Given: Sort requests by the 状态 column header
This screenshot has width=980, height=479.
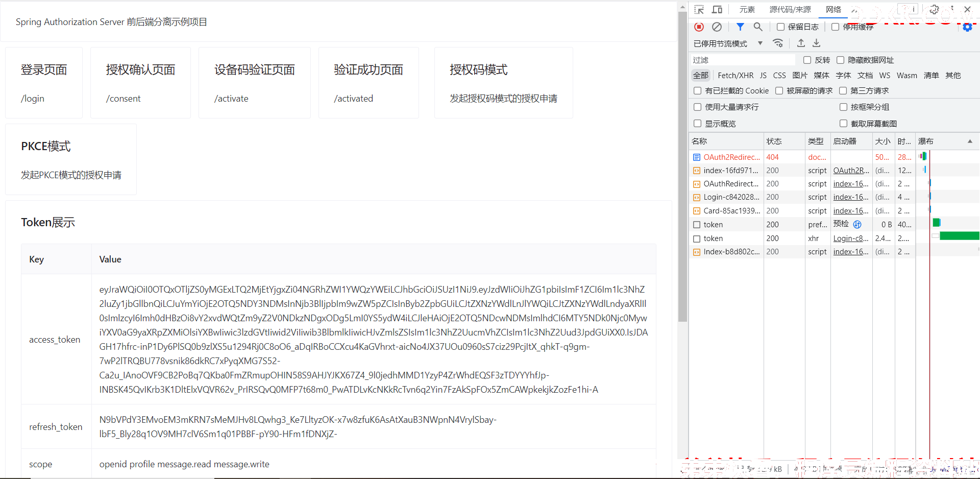Looking at the screenshot, I should [784, 141].
